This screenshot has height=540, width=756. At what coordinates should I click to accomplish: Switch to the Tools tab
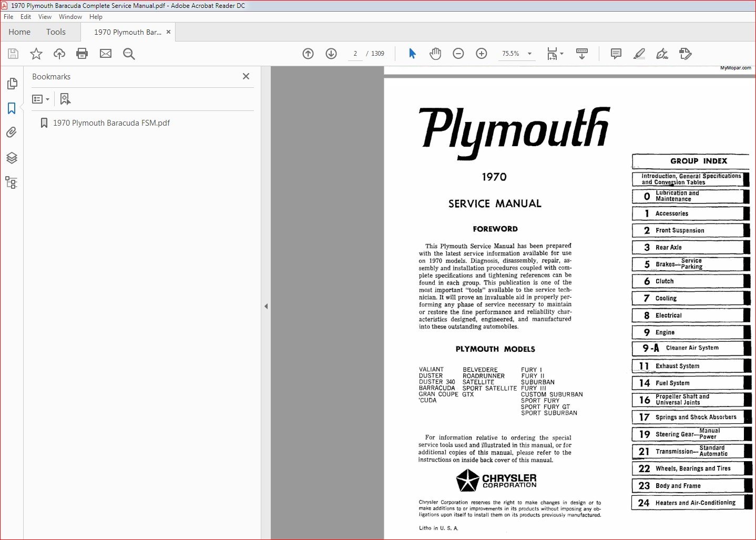(x=56, y=32)
